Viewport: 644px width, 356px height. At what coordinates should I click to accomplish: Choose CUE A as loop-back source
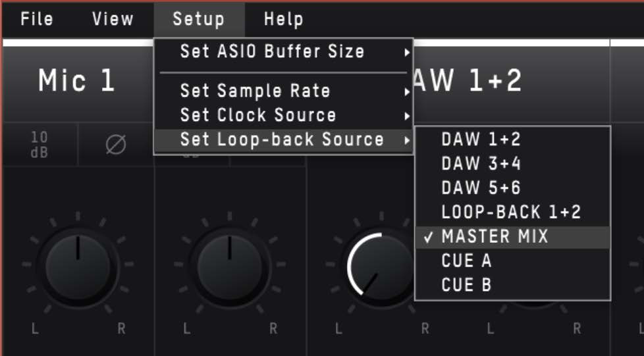click(x=512, y=261)
